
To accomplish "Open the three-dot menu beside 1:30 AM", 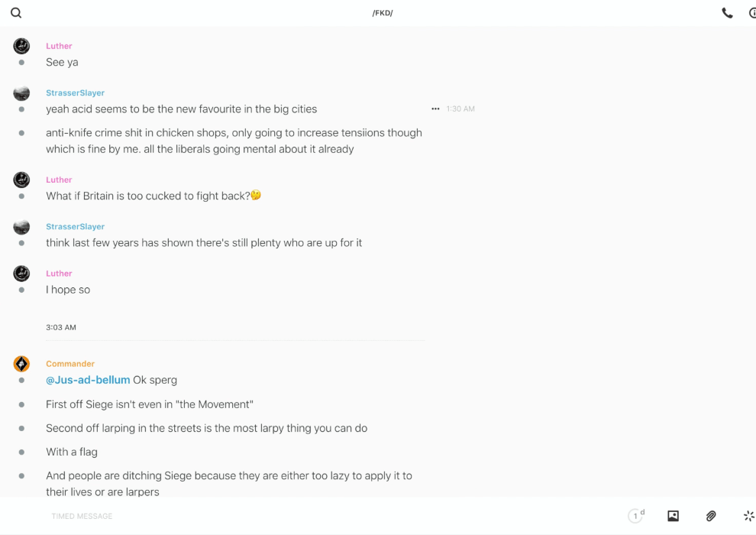I will [435, 109].
